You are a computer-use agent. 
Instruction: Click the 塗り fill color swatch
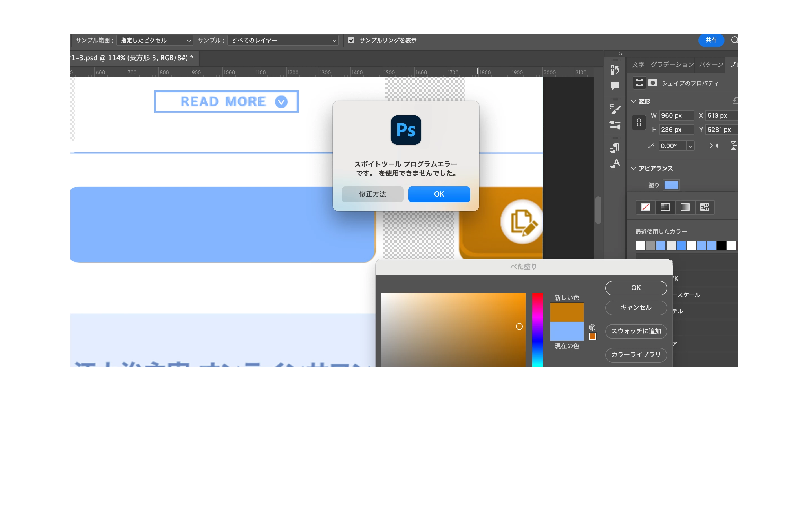pos(671,185)
